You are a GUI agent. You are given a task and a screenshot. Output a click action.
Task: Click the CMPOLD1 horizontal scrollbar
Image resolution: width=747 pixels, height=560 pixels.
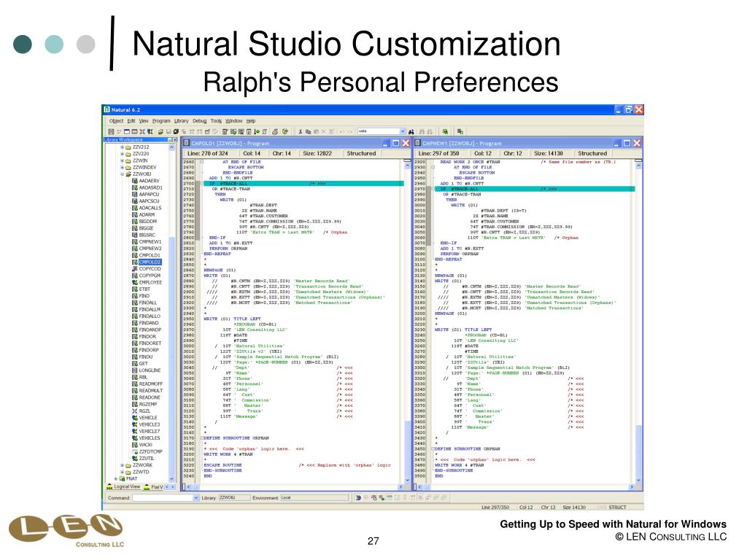(x=295, y=487)
